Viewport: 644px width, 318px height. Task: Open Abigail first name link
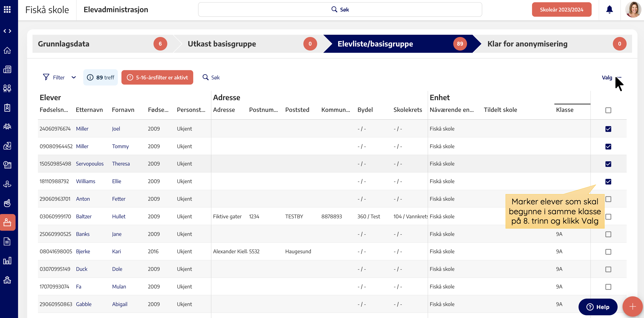click(119, 304)
